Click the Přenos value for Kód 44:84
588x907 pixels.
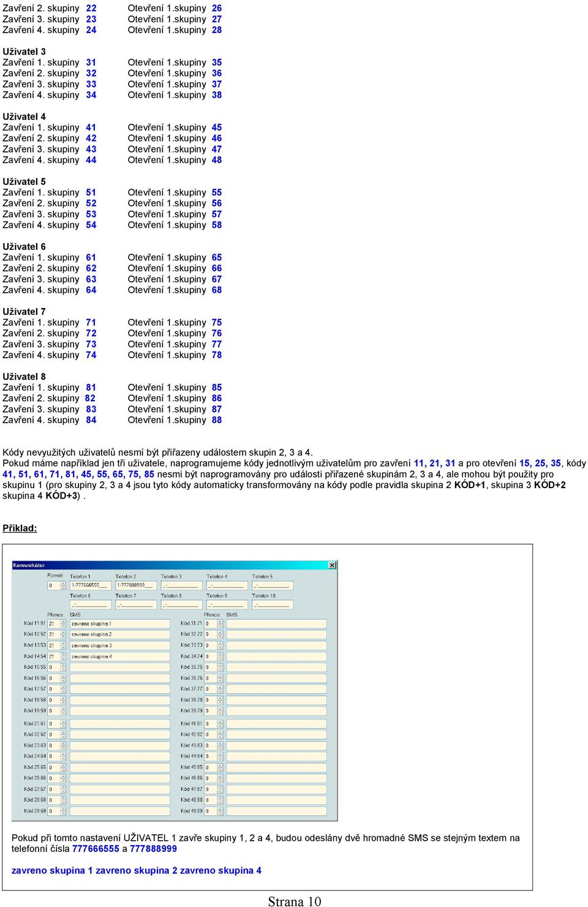[210, 756]
